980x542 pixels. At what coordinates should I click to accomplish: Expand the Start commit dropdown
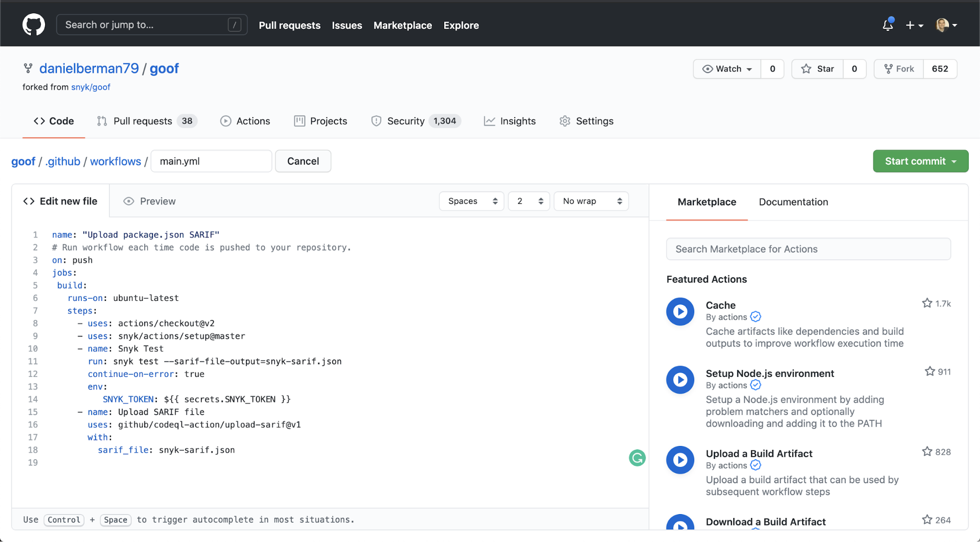point(920,161)
